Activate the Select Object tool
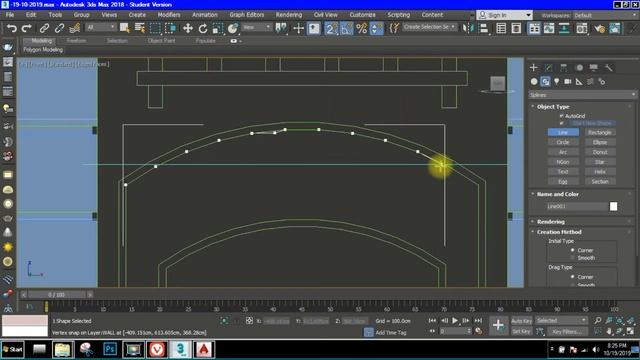Image resolution: width=640 pixels, height=360 pixels. [124, 28]
